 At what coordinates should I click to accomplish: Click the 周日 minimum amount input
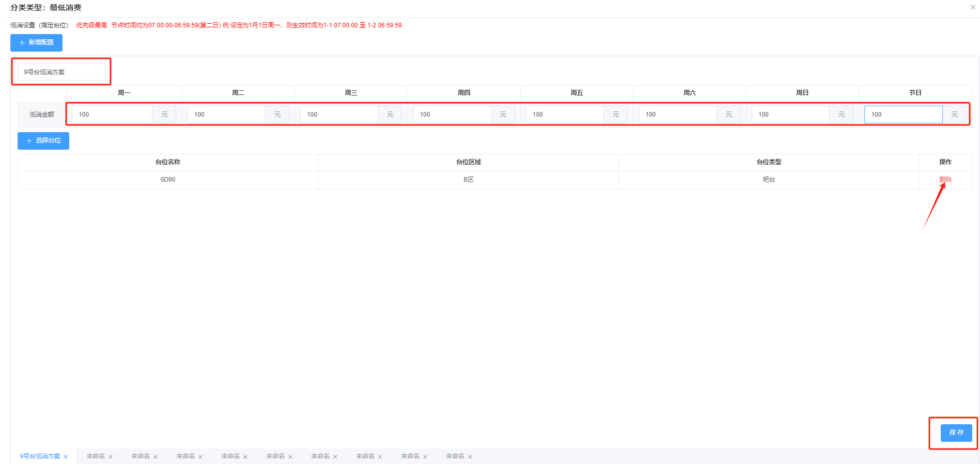click(x=790, y=115)
